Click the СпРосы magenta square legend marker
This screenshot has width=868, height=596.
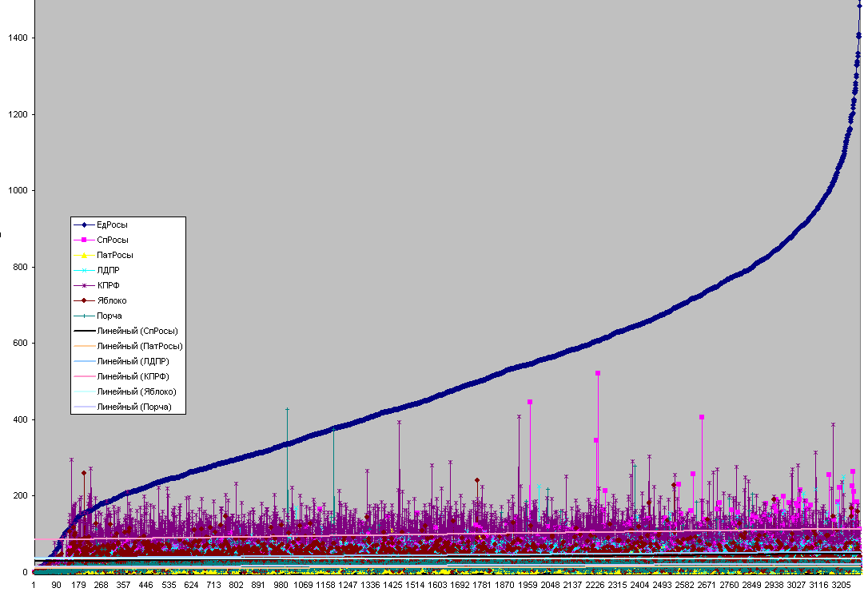[x=84, y=240]
